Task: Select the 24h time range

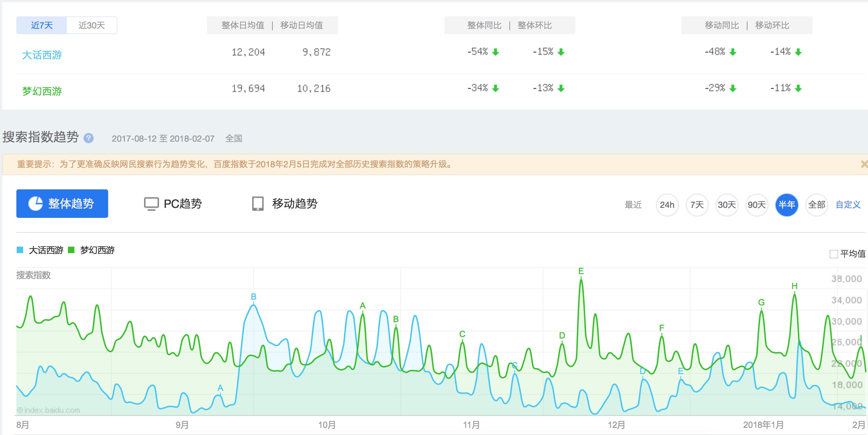Action: 667,205
